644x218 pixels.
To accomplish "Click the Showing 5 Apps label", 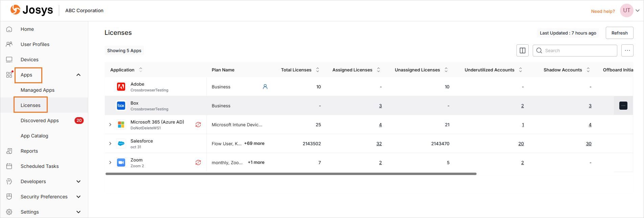I will (124, 50).
